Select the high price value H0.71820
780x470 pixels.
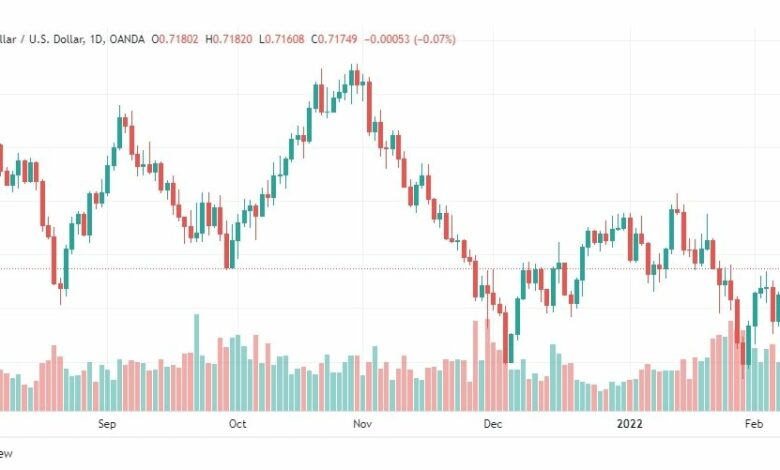[229, 39]
